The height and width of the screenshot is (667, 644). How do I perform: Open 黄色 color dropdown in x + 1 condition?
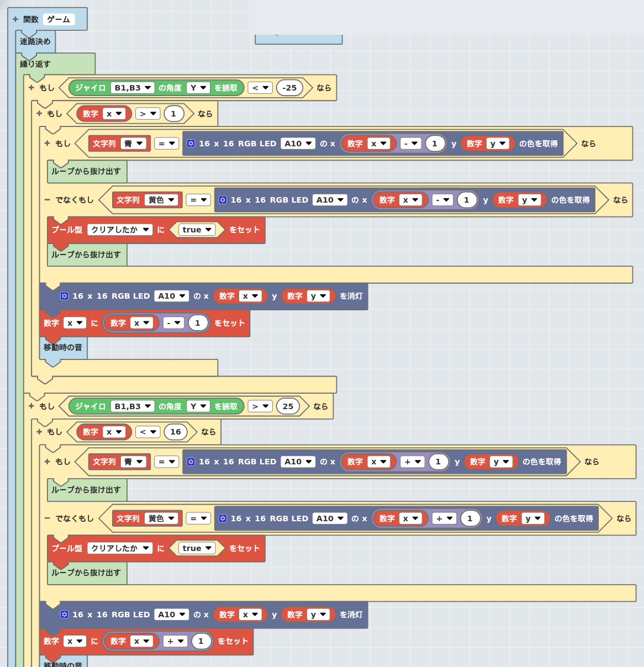pos(161,518)
